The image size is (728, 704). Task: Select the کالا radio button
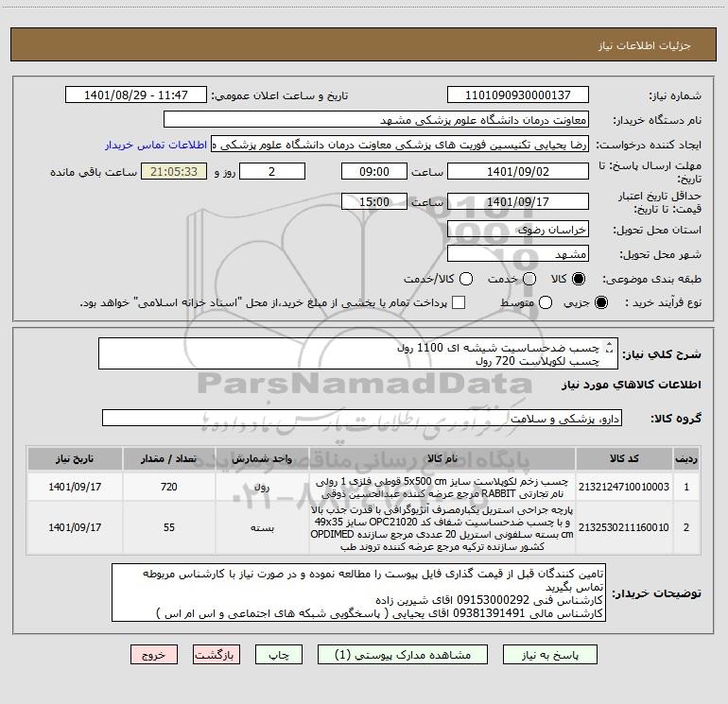tap(579, 279)
